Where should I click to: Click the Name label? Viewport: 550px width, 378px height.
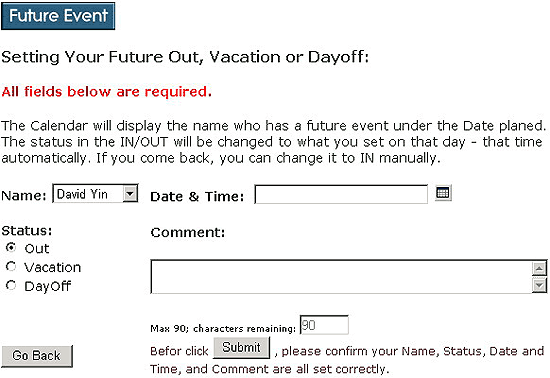click(24, 196)
